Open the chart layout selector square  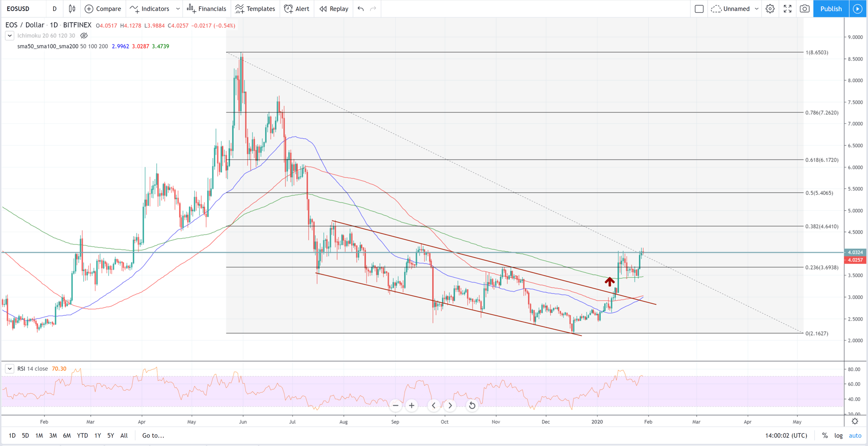point(699,9)
